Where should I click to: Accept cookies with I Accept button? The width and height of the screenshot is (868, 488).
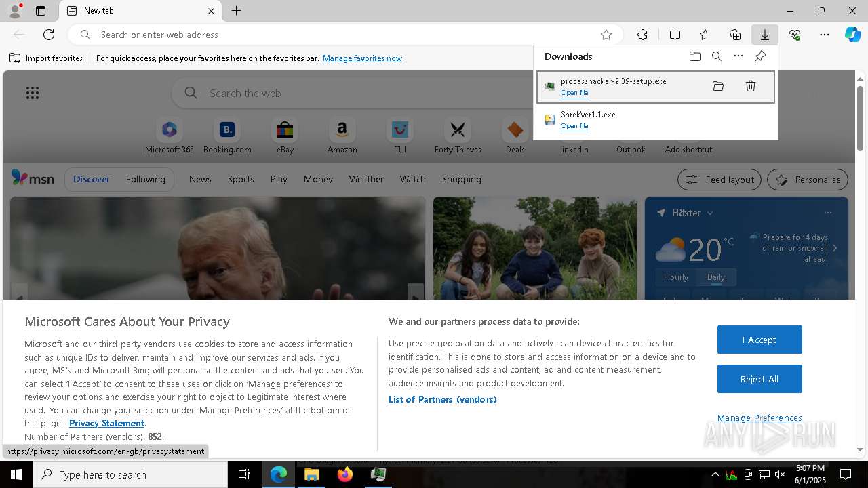click(759, 340)
